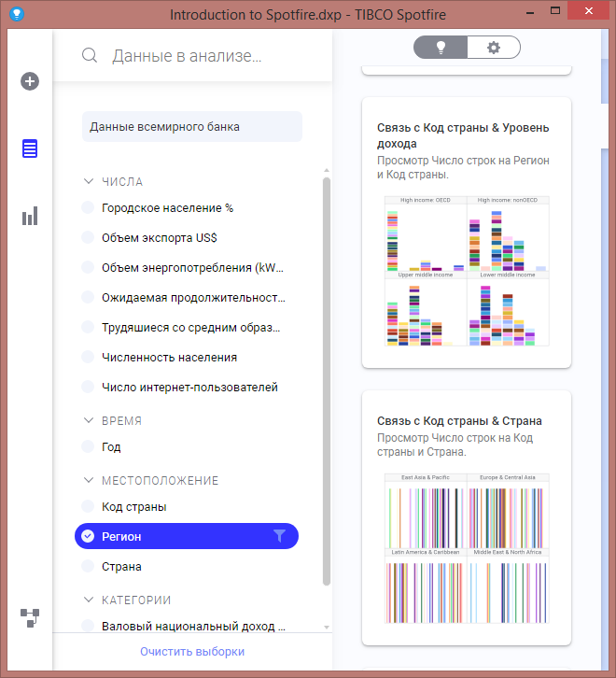
Task: Select the Ожидаемая продолжительность column
Action: click(x=187, y=298)
